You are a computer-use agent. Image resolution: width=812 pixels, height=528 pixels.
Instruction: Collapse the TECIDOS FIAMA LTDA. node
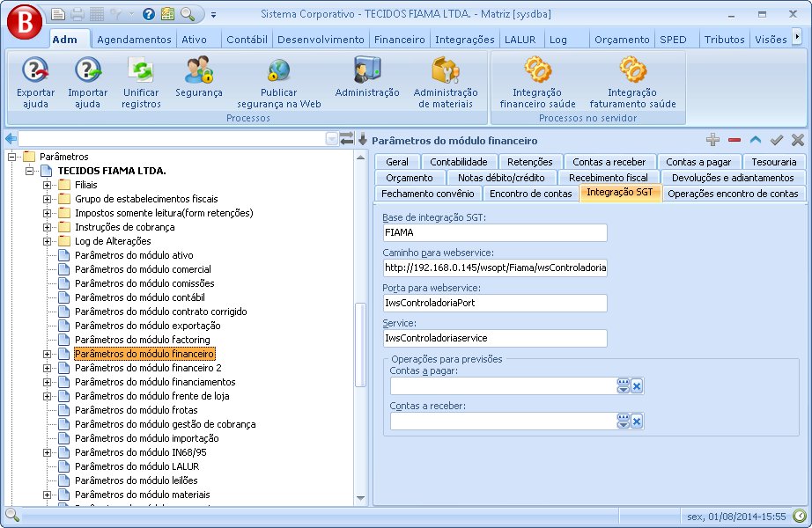click(x=29, y=171)
